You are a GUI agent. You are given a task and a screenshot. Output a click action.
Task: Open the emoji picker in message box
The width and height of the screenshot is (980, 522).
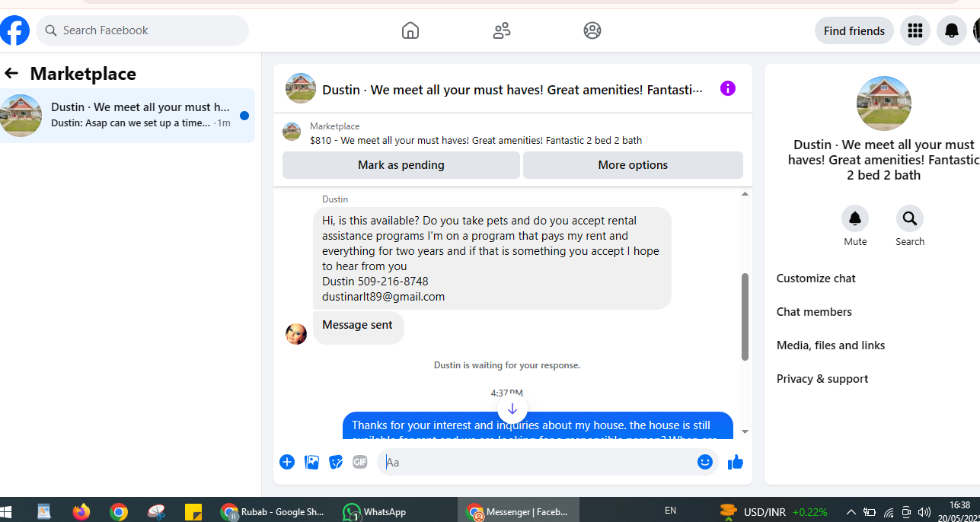pos(705,462)
